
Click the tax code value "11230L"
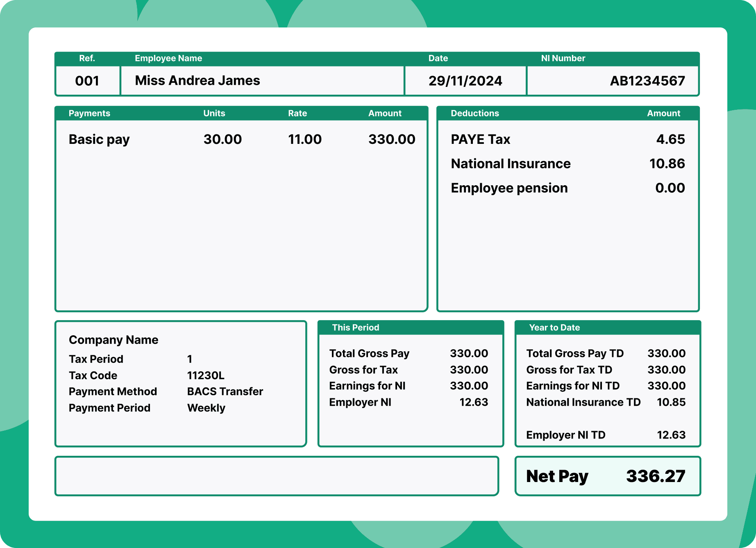(x=206, y=375)
